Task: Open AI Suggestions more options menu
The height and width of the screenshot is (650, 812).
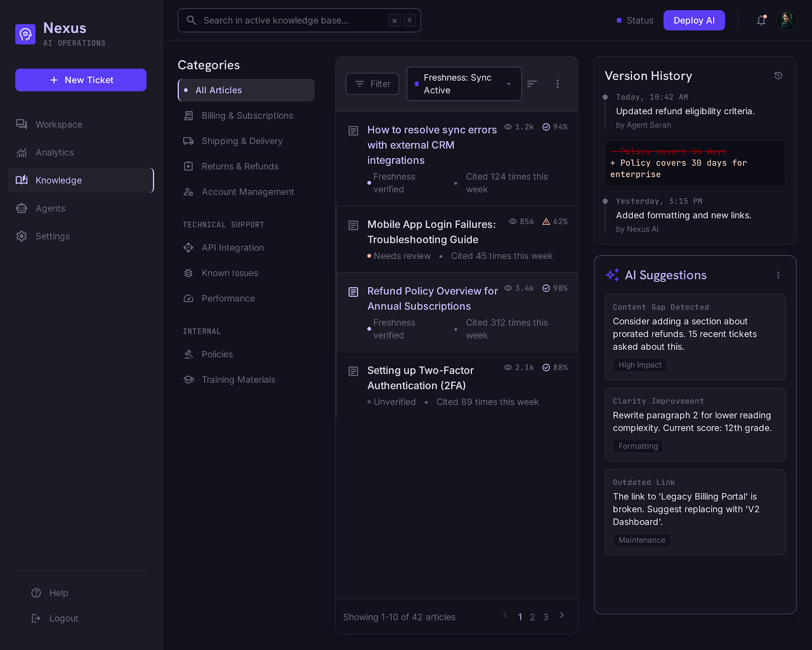Action: (x=778, y=275)
